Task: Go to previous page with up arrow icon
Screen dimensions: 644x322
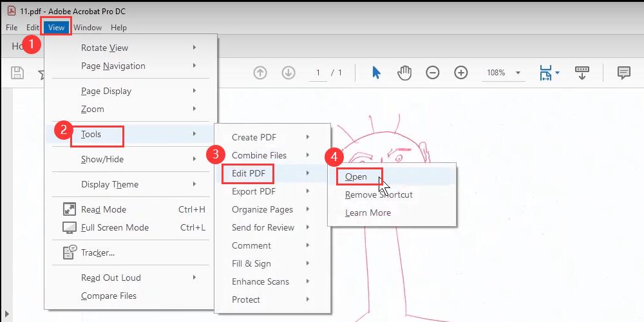Action: (x=260, y=73)
